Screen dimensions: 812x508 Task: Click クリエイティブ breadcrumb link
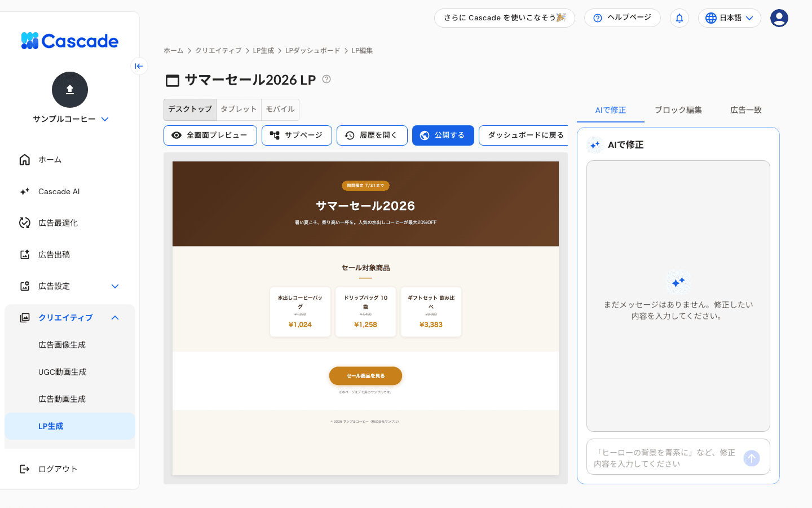pos(218,51)
